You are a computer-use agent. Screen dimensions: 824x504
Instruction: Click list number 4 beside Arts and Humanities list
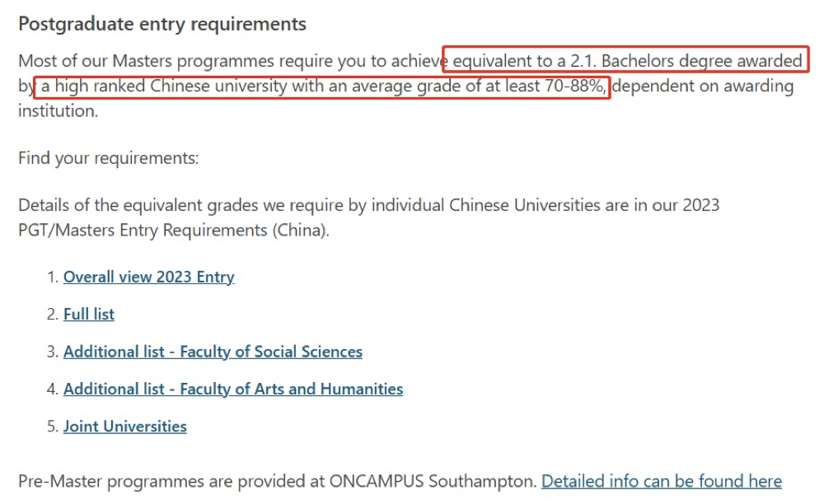click(x=52, y=389)
